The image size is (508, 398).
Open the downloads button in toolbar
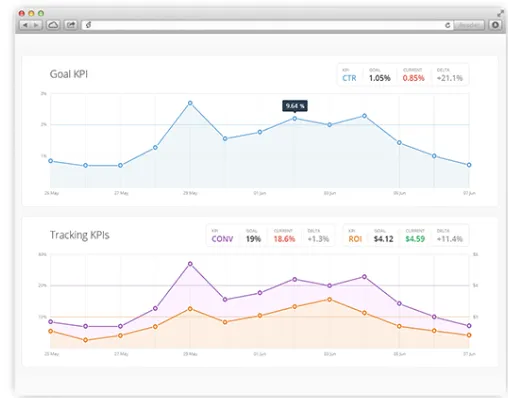(x=495, y=25)
